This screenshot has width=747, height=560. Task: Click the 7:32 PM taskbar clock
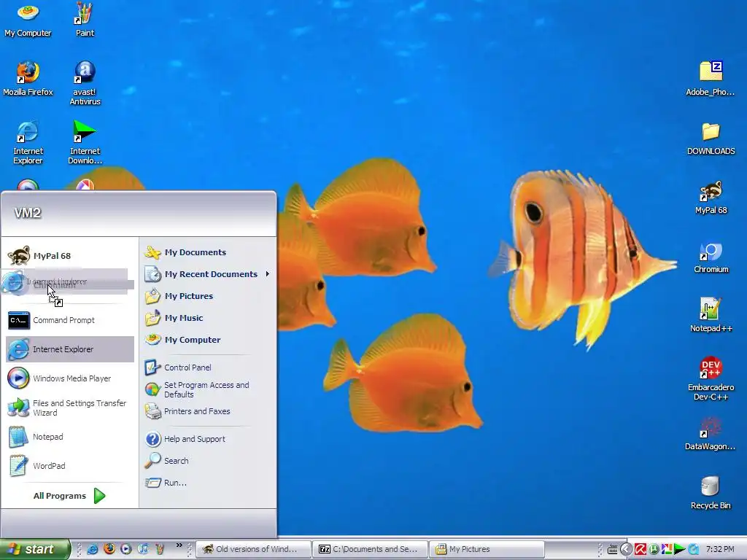(720, 549)
